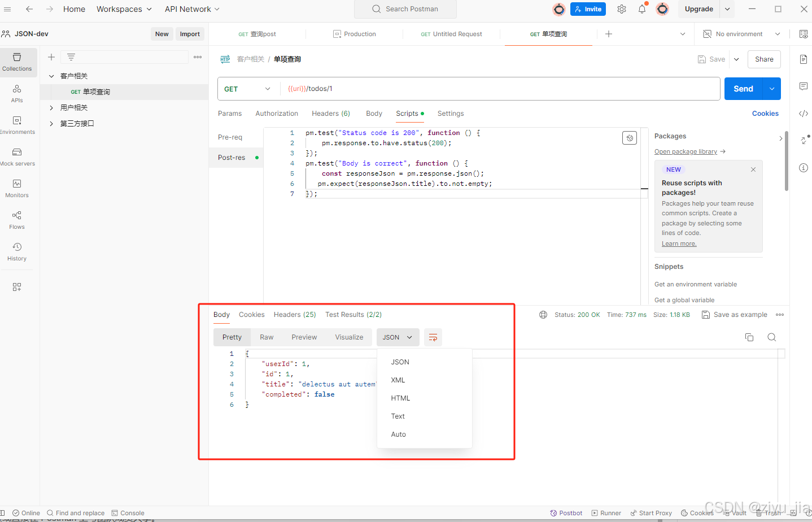
Task: Open the settings gear icon
Action: pyautogui.click(x=622, y=9)
